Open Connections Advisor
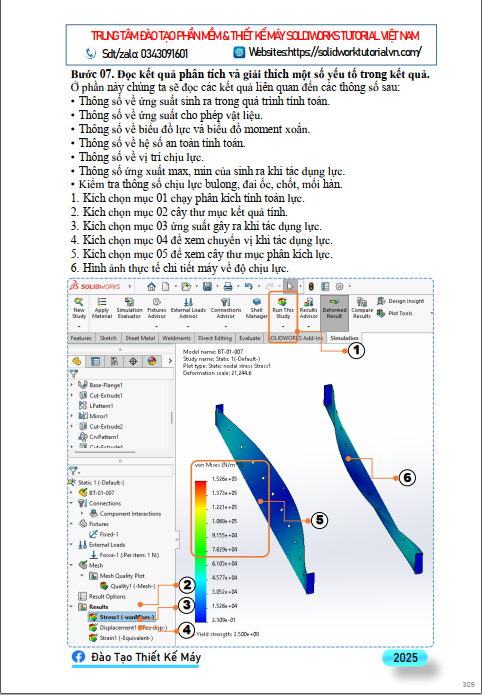The width and height of the screenshot is (482, 695). point(226,308)
